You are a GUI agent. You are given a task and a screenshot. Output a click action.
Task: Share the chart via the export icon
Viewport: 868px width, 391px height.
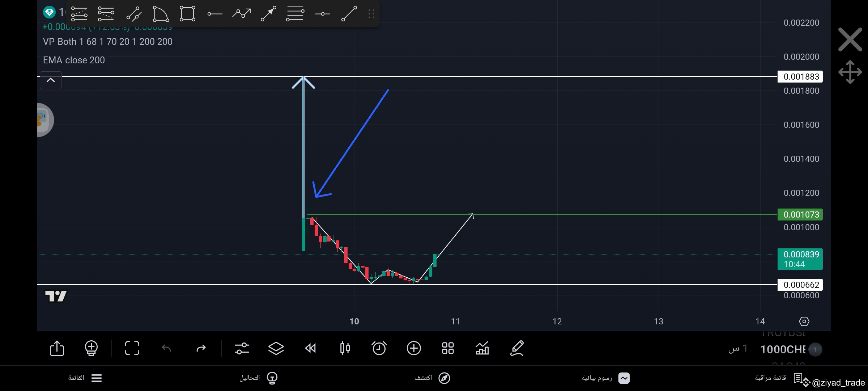point(57,348)
